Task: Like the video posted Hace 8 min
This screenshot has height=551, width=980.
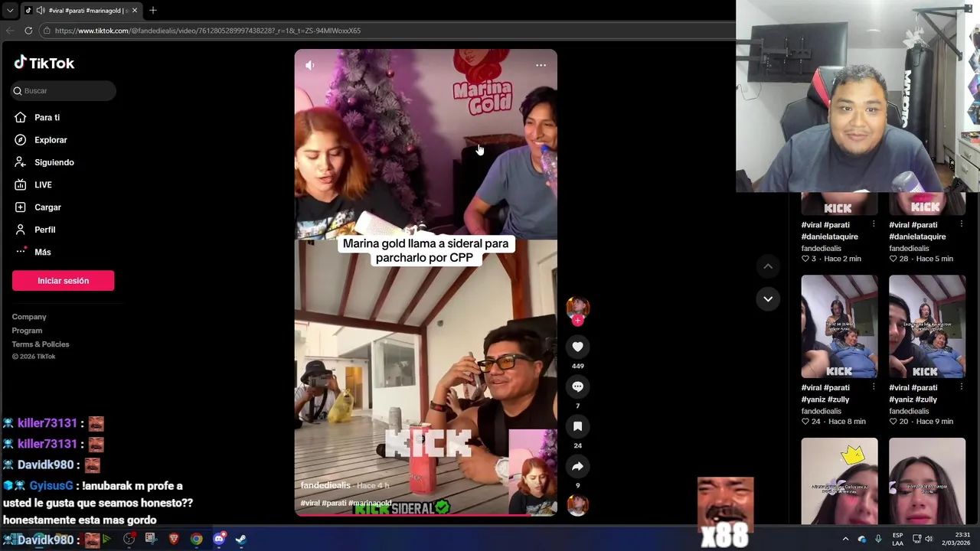Action: 805,422
